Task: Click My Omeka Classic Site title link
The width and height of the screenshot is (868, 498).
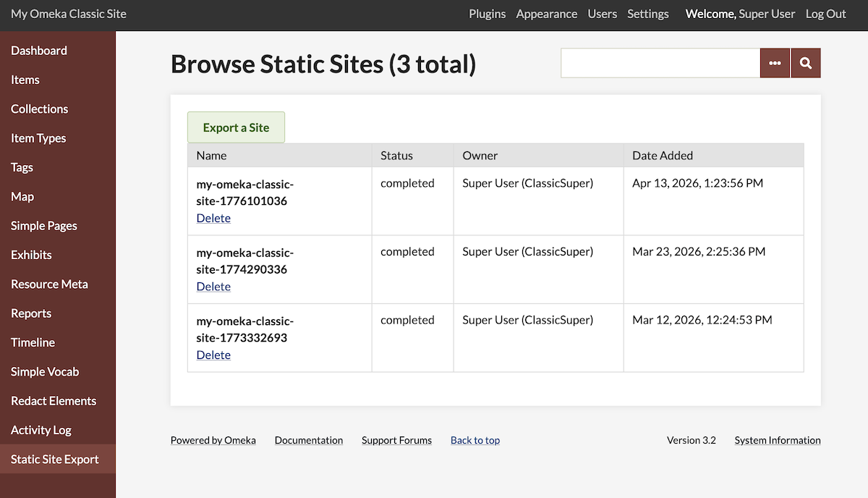Action: pyautogui.click(x=69, y=14)
